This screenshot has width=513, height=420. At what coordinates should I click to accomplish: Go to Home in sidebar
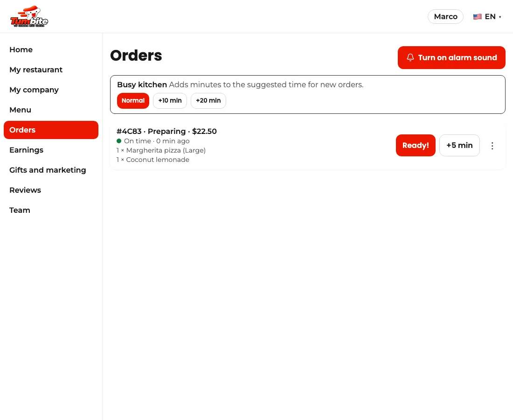[x=51, y=50]
